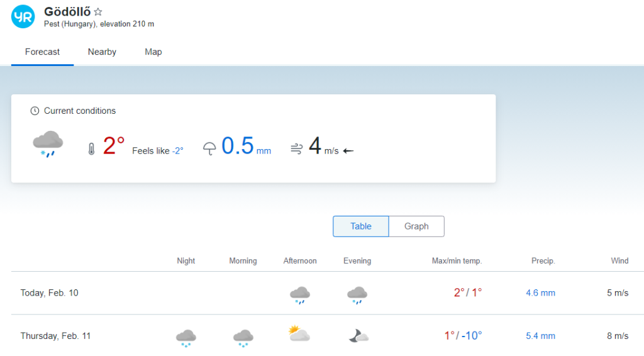Switch to Table view
644x356 pixels.
(360, 226)
